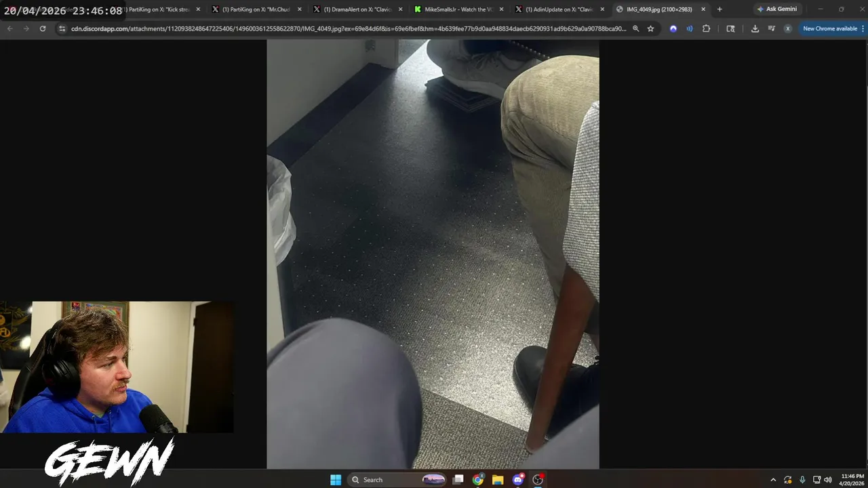Close the DramaAlert on X tab
Viewport: 868px width, 488px height.
[400, 9]
